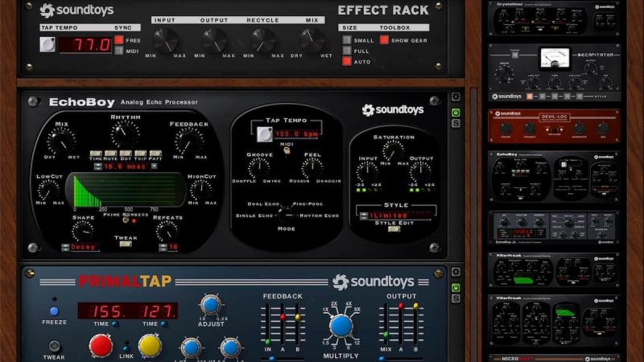This screenshot has width=644, height=362.
Task: Open PrimalTap slot settings gear
Action: point(456,272)
